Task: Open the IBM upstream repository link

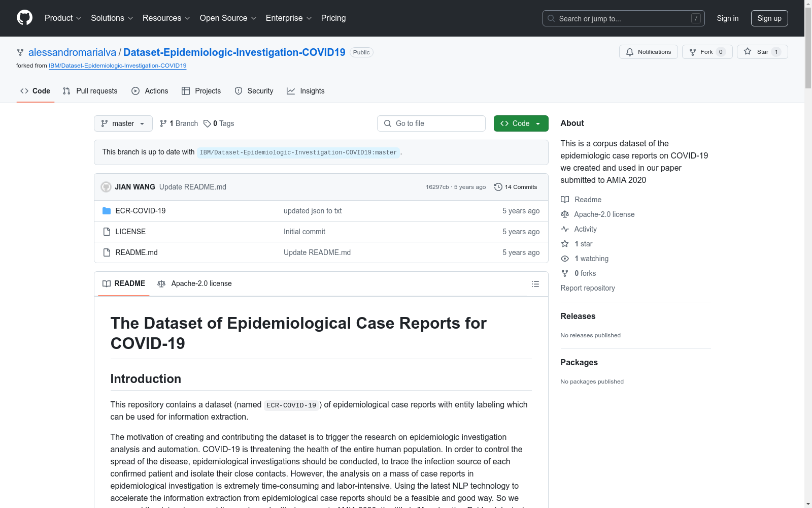Action: (117, 66)
